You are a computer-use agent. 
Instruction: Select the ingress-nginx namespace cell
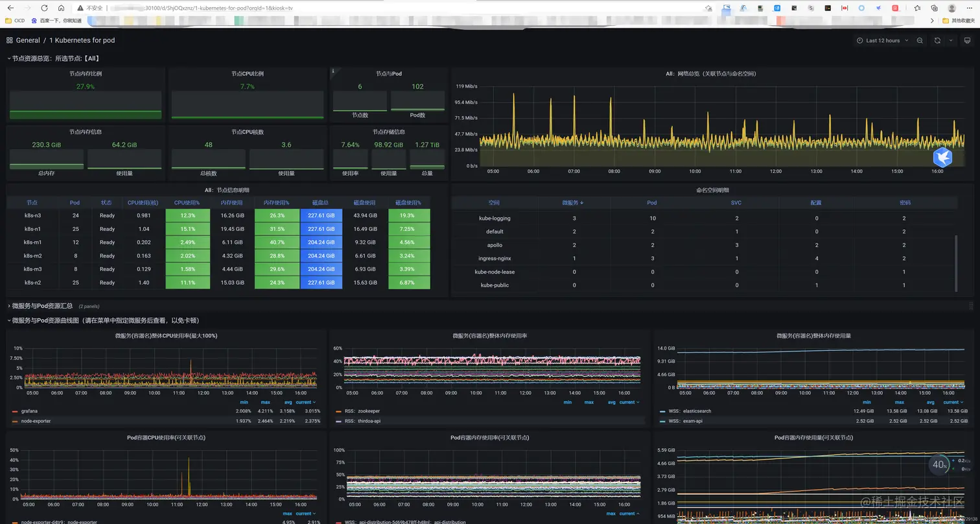(x=495, y=259)
